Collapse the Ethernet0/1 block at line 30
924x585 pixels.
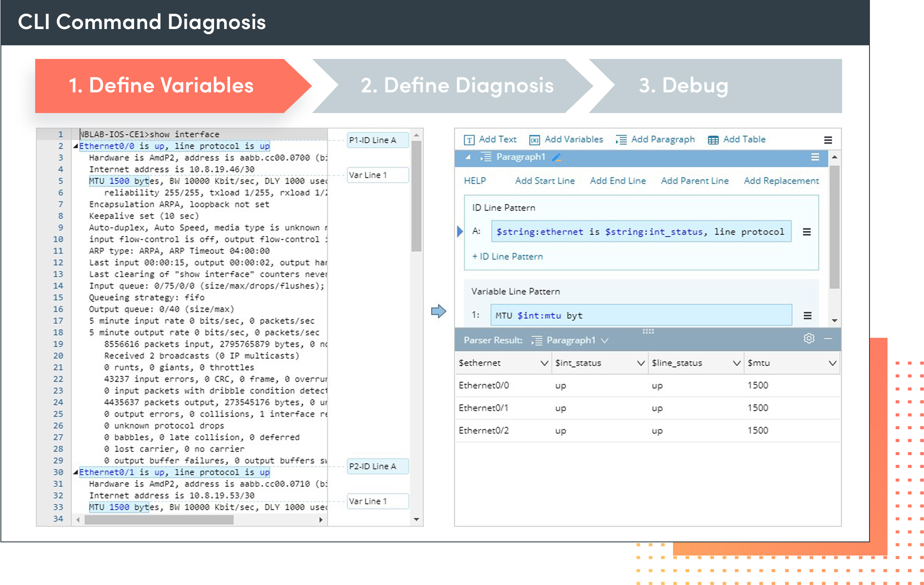pos(76,472)
